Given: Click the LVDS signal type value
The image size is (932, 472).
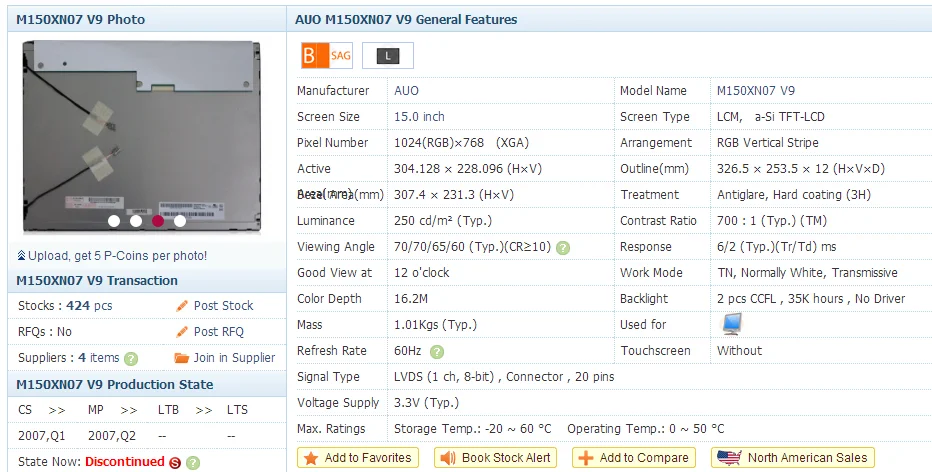Looking at the screenshot, I should coord(504,377).
